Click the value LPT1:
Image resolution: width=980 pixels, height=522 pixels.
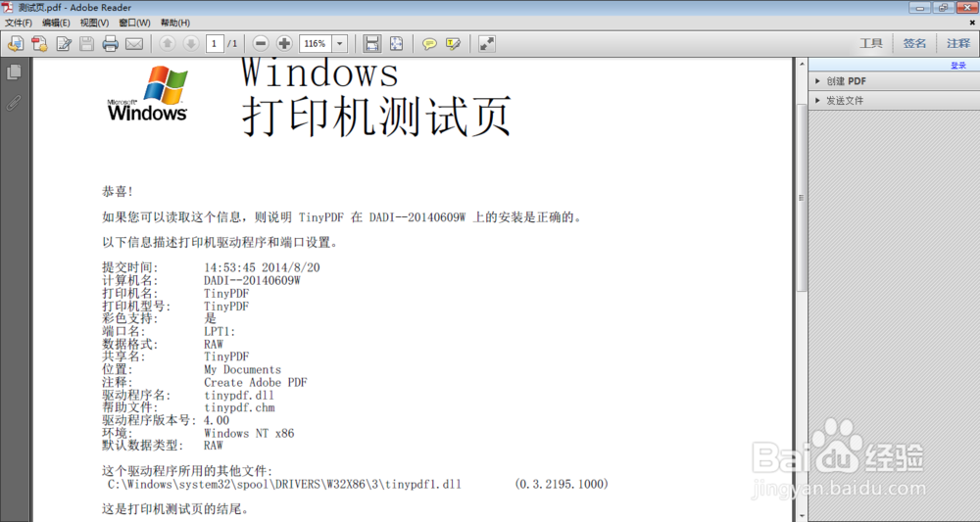[220, 332]
